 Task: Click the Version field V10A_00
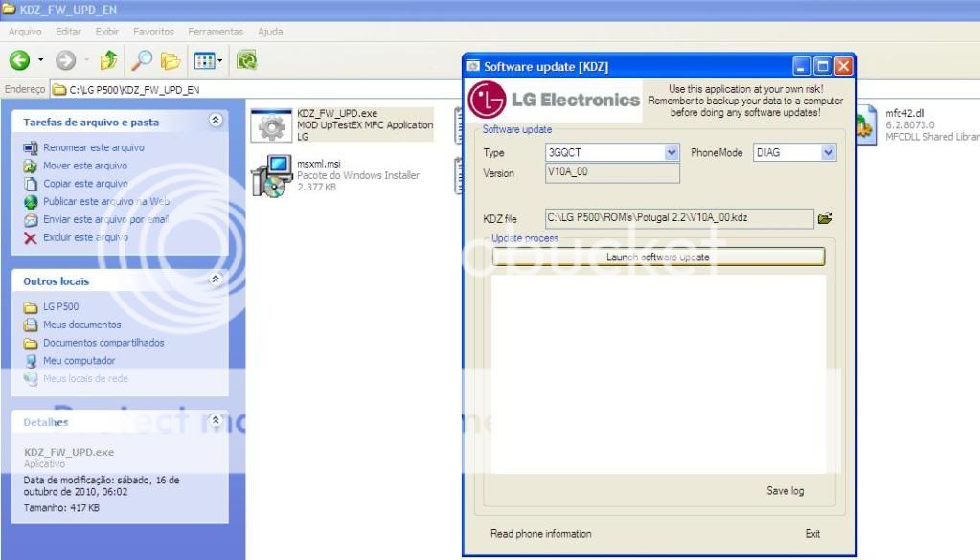tap(612, 173)
